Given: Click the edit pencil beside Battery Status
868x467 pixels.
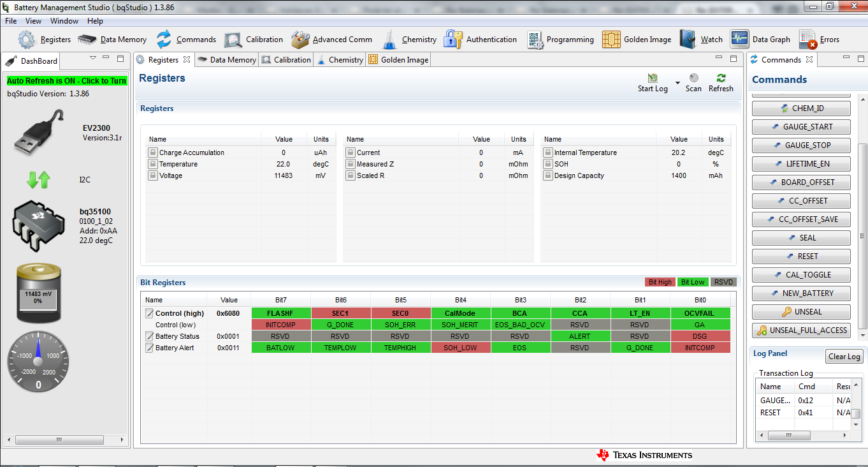Looking at the screenshot, I should [150, 336].
